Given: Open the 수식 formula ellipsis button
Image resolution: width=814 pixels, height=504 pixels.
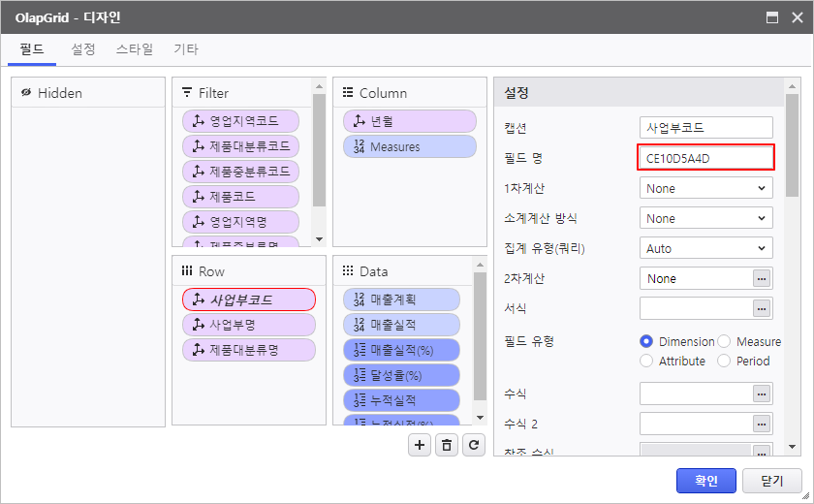Looking at the screenshot, I should (x=762, y=394).
